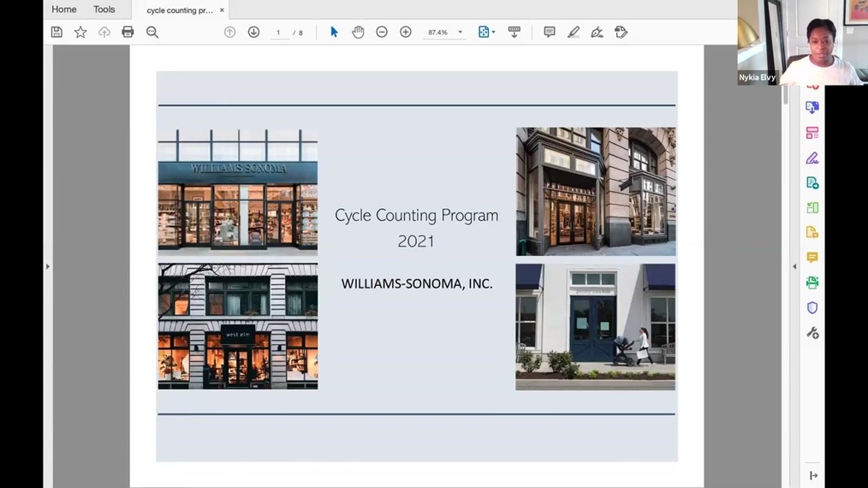868x488 pixels.
Task: Expand the fit page options dropdown
Action: [x=493, y=33]
